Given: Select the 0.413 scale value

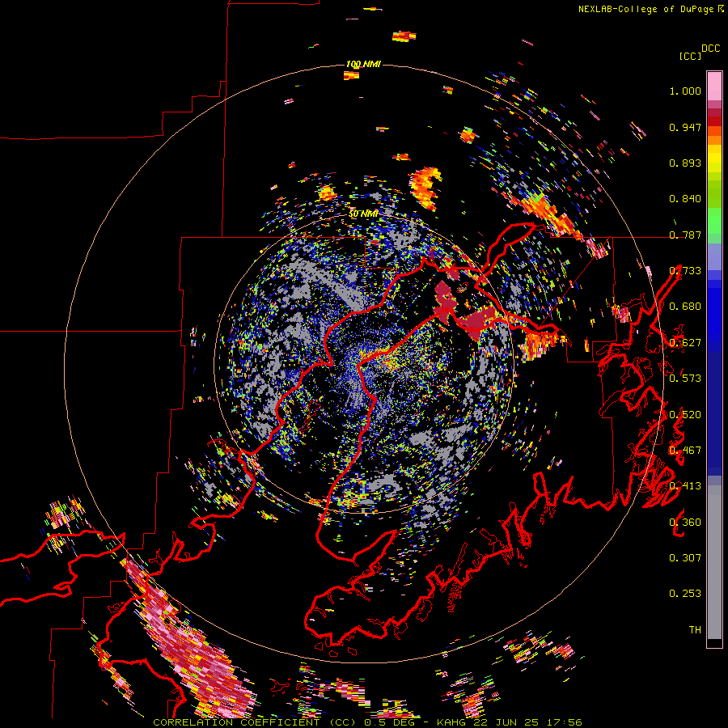Looking at the screenshot, I should [685, 486].
